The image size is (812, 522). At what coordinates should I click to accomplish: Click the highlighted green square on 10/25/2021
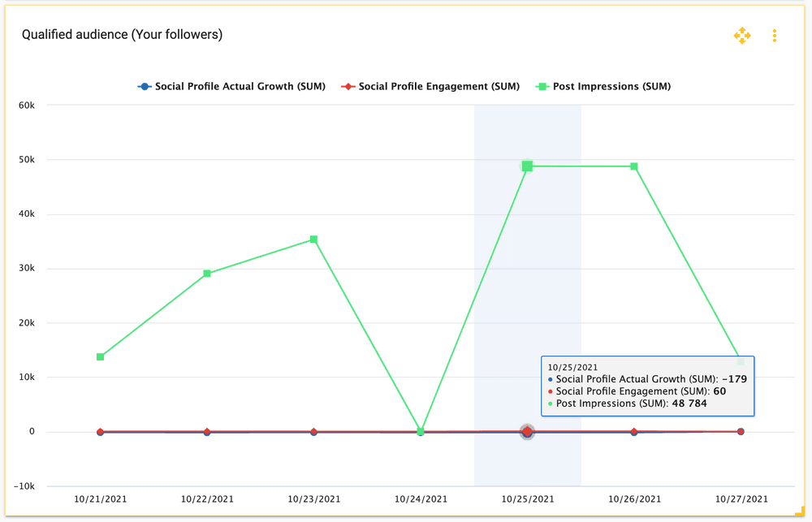point(527,166)
